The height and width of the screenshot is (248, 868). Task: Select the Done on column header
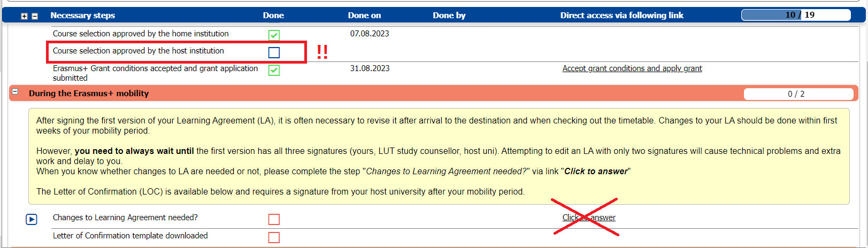pyautogui.click(x=364, y=15)
